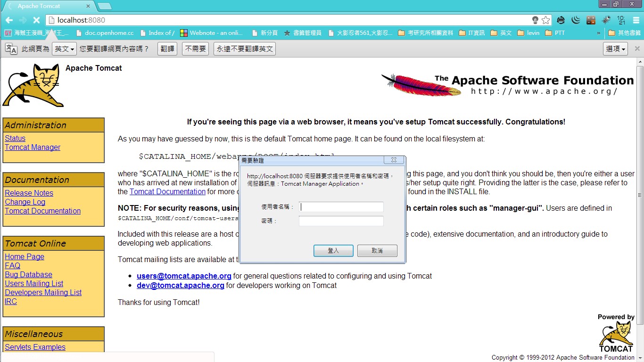Focus the 密碼 password field
644x362 pixels.
(341, 221)
